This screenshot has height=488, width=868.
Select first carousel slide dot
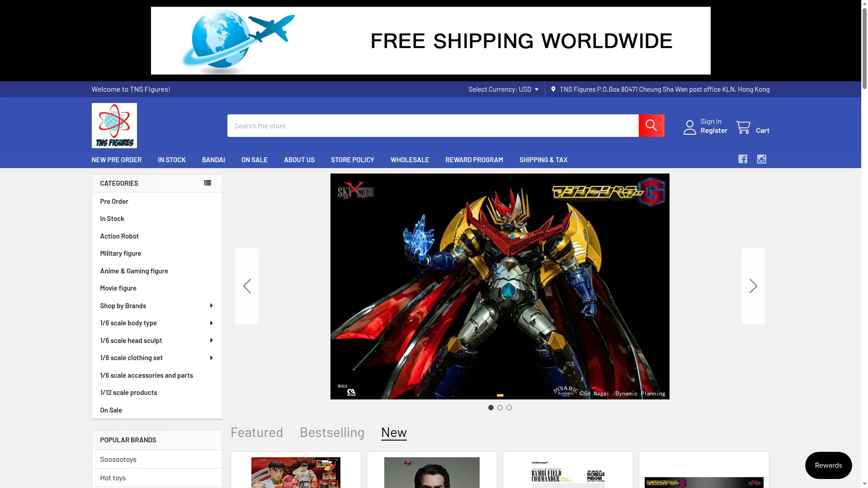point(491,408)
